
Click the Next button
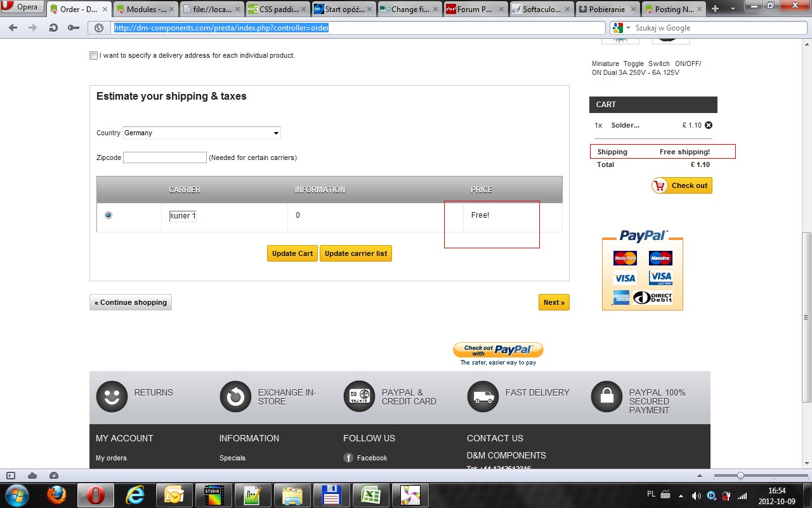point(554,302)
